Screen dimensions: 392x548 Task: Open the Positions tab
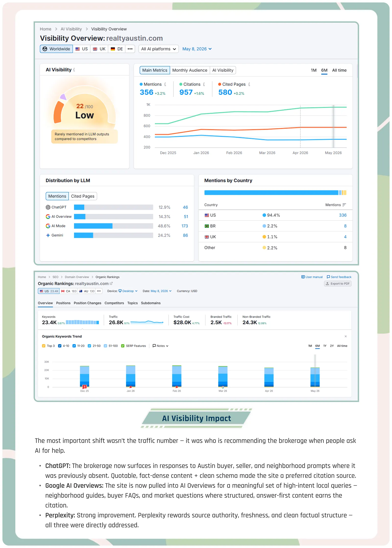coord(63,303)
